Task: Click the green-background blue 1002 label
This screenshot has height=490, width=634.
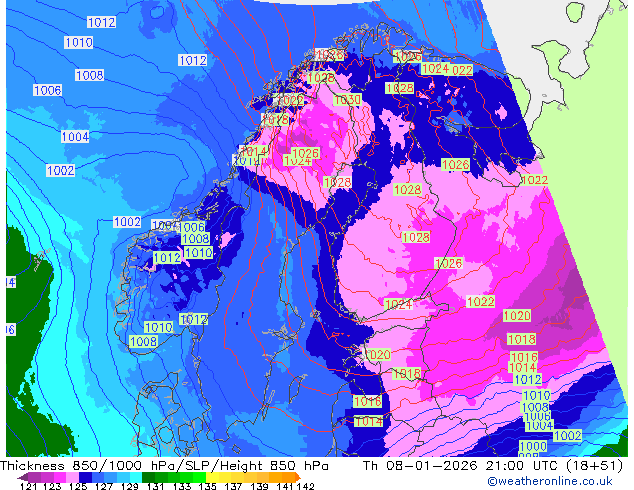Action: pyautogui.click(x=567, y=435)
